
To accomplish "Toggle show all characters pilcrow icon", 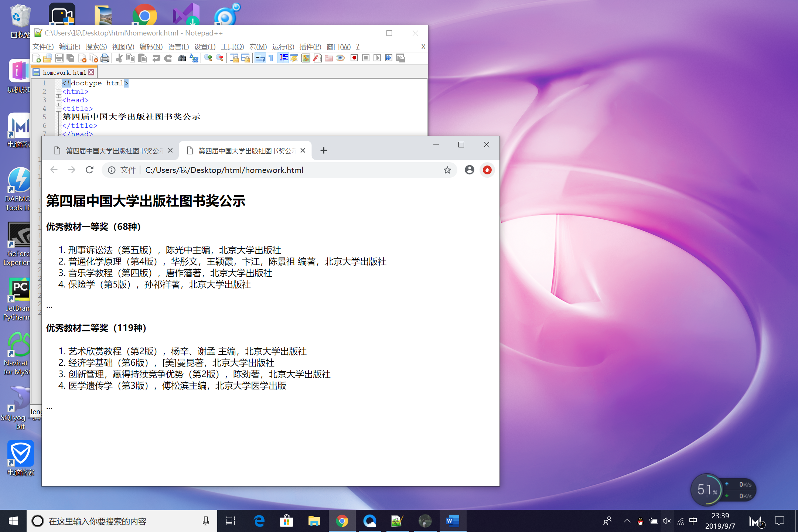I will 271,58.
